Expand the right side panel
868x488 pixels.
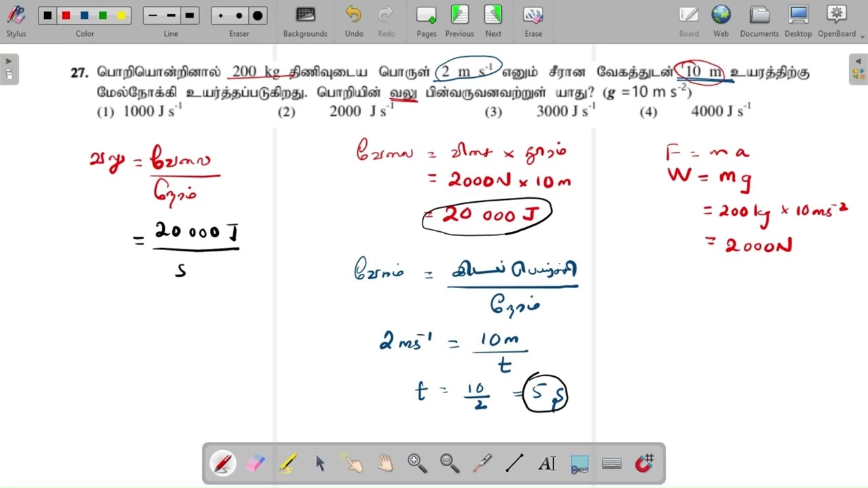[x=859, y=69]
